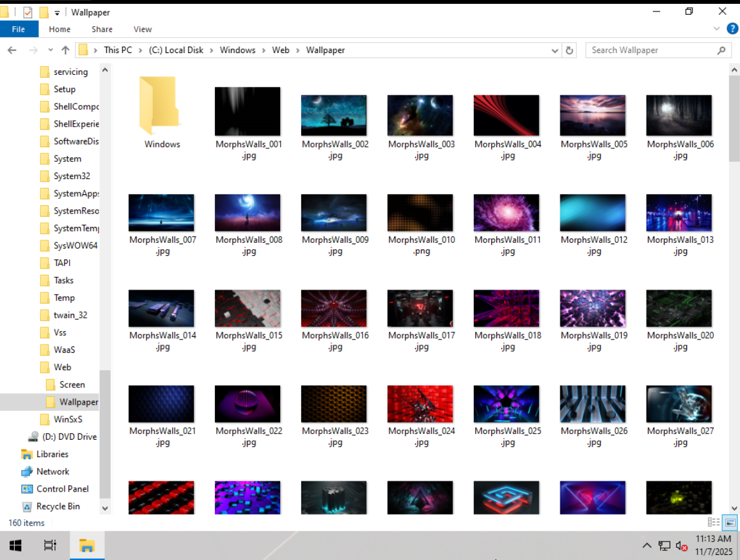Image resolution: width=740 pixels, height=560 pixels.
Task: Navigate to This PC breadcrumb
Action: 118,50
